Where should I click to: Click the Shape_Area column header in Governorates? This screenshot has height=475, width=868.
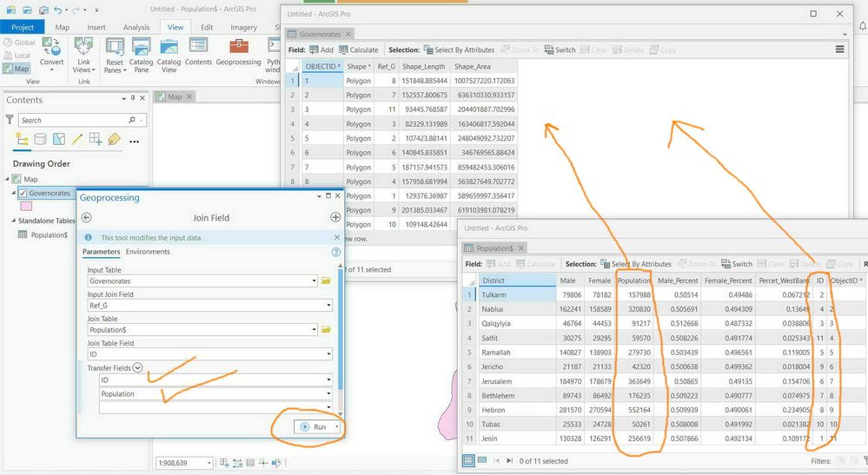pos(484,66)
